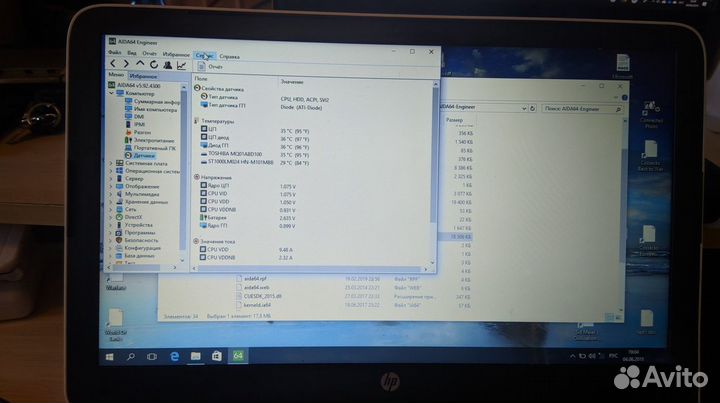
Task: Click the Размер column header in Explorer
Action: (x=455, y=120)
